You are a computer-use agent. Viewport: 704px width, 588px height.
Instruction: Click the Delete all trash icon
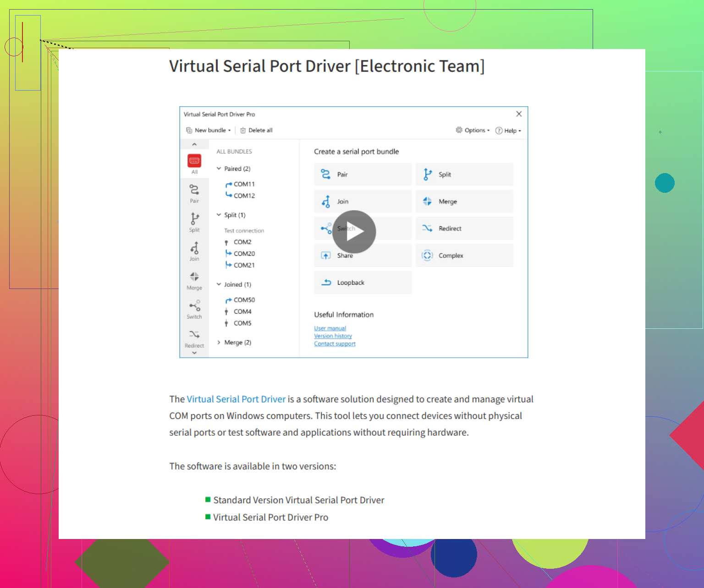pyautogui.click(x=243, y=131)
